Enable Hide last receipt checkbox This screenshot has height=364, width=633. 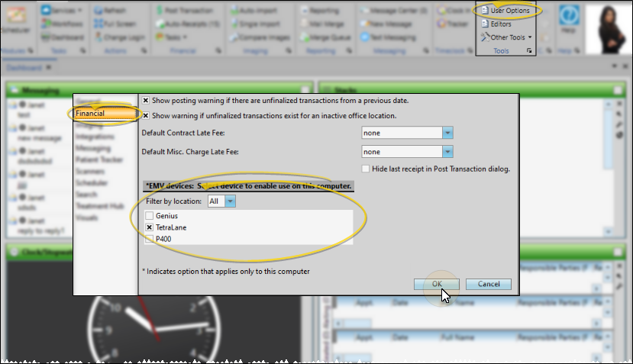366,169
